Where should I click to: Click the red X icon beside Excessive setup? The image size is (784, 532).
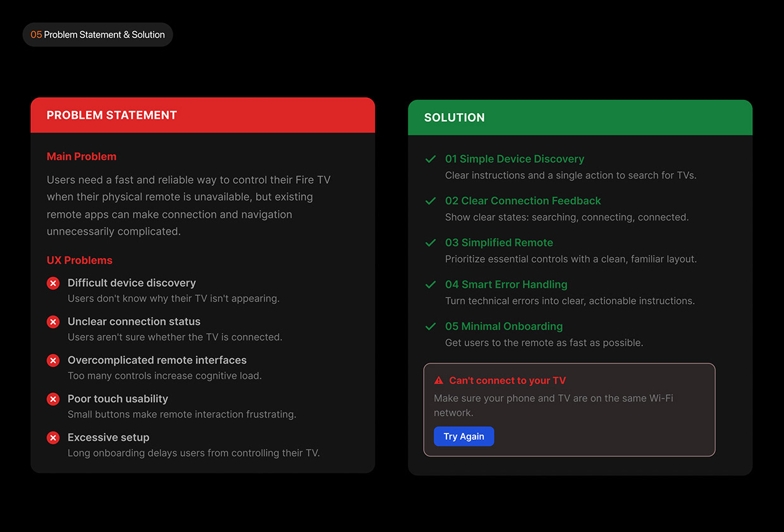click(53, 437)
